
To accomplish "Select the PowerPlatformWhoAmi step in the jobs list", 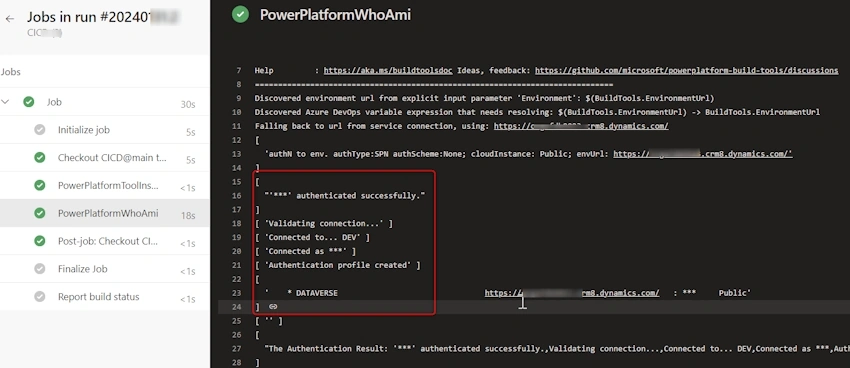I will [105, 213].
